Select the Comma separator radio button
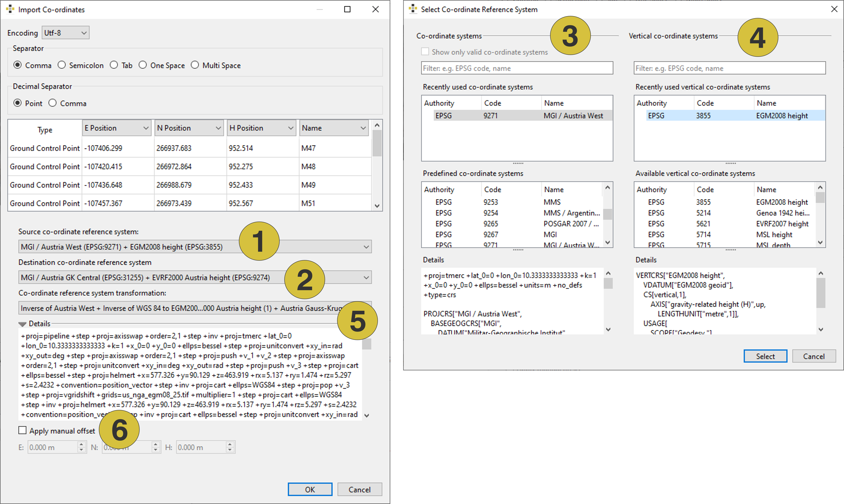This screenshot has height=504, width=844. 18,65
